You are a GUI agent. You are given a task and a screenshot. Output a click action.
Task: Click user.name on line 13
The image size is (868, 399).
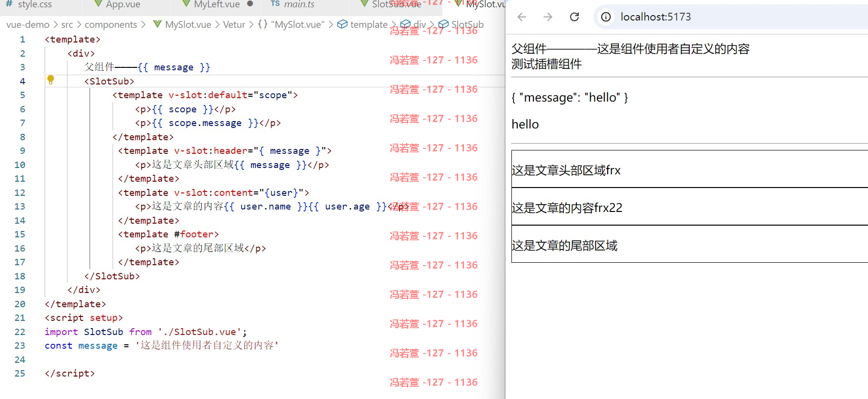pyautogui.click(x=266, y=207)
